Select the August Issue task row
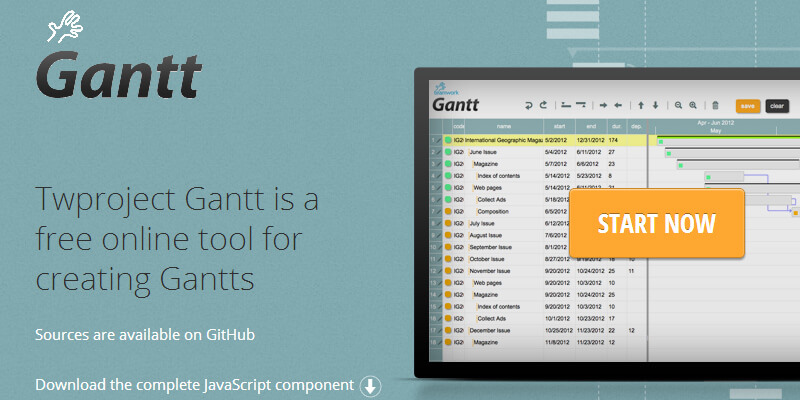 538,235
